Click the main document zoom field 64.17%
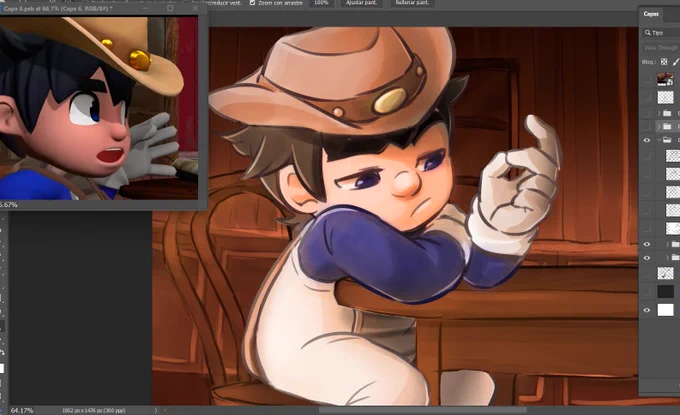Screen dimensions: 680x415 pyautogui.click(x=22, y=410)
